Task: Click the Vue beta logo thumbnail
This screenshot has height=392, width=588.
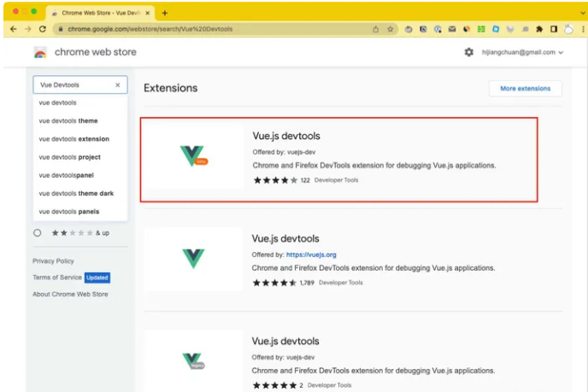Action: (193, 156)
